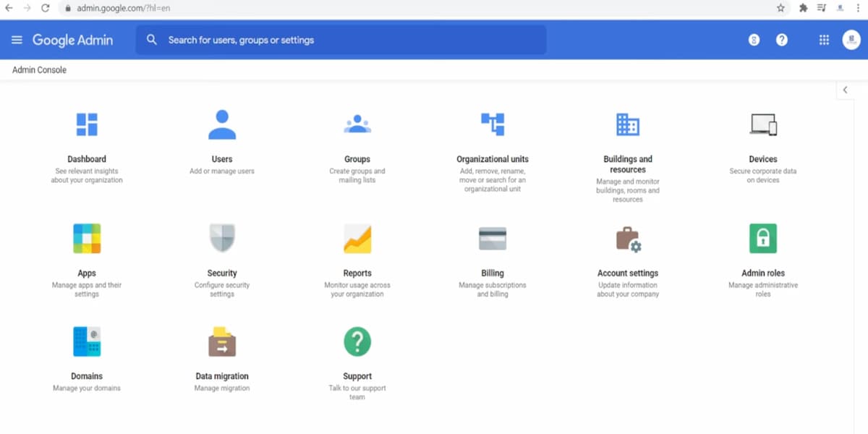The width and height of the screenshot is (868, 434).
Task: Click the Billing credit card icon
Action: (493, 239)
